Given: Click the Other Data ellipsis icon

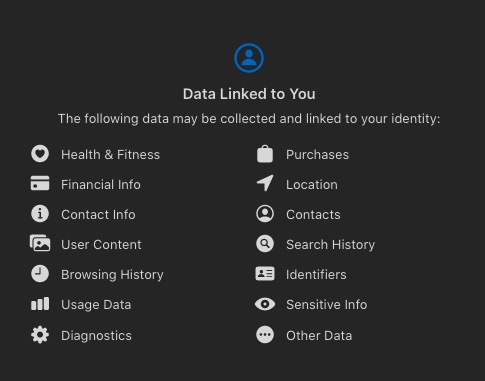Looking at the screenshot, I should coord(265,335).
